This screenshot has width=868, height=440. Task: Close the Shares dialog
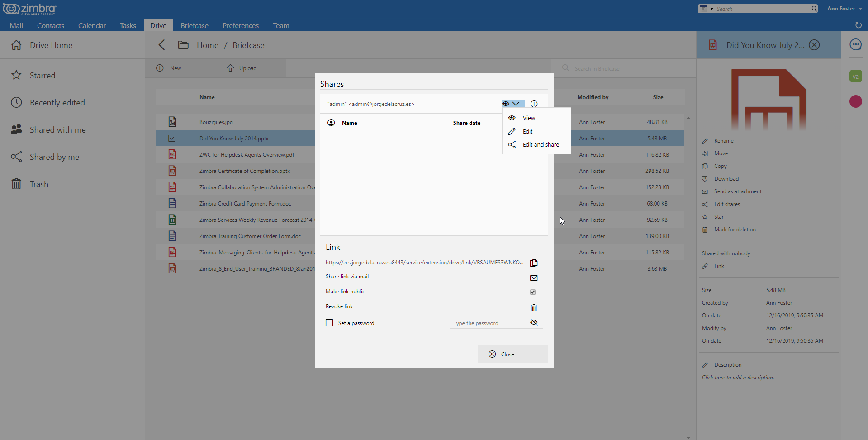[x=513, y=354]
